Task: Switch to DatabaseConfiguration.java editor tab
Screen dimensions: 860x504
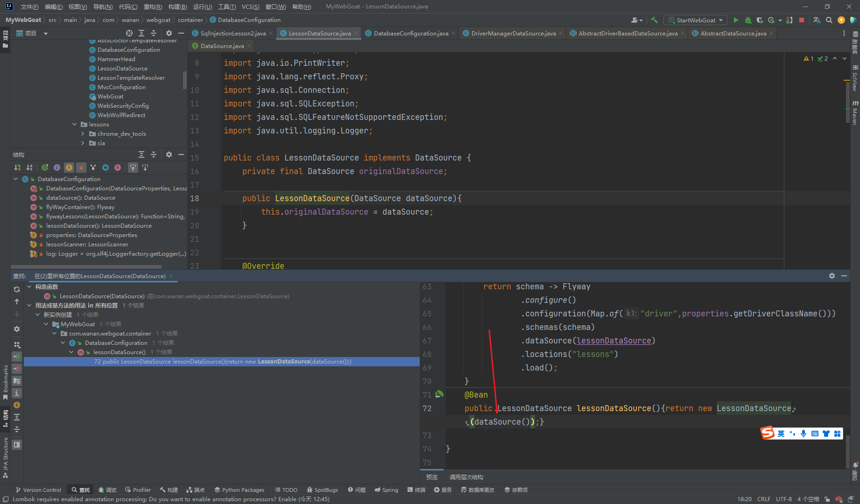Action: click(x=410, y=33)
